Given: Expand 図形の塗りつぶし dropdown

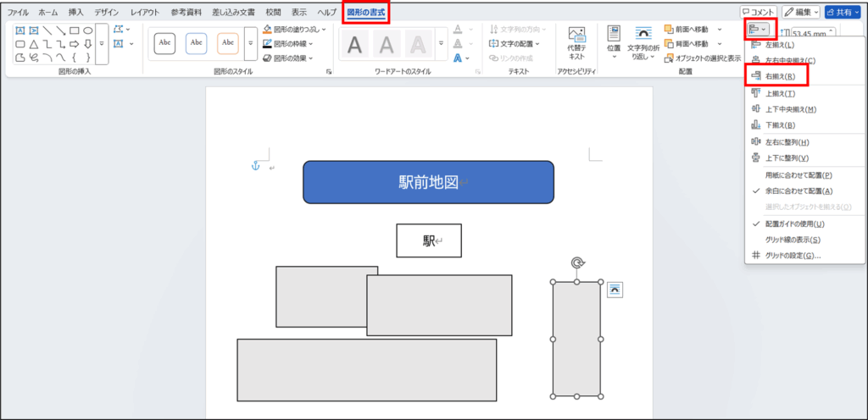Looking at the screenshot, I should (x=292, y=29).
